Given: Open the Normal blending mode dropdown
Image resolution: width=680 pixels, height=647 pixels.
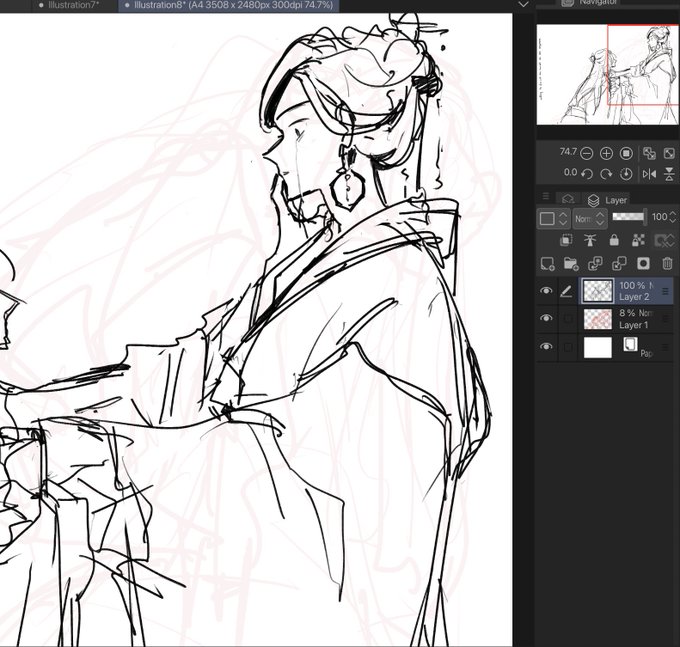Looking at the screenshot, I should click(589, 219).
